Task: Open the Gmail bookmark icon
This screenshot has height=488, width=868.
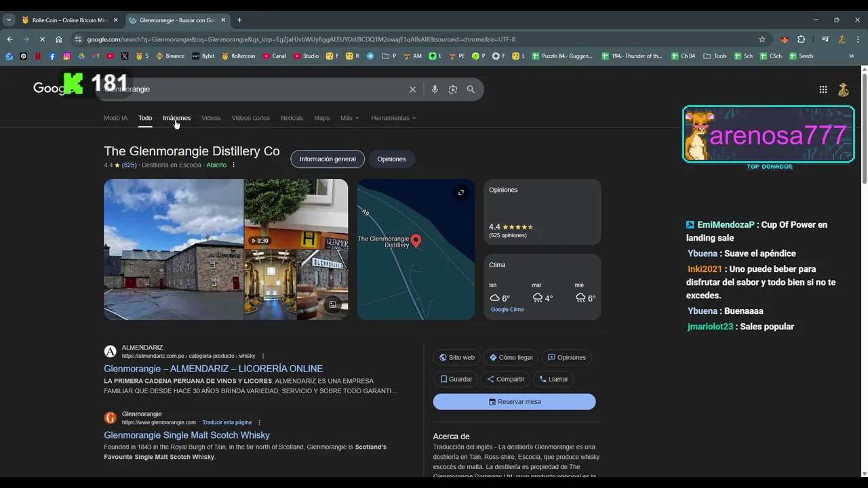Action: 96,56
